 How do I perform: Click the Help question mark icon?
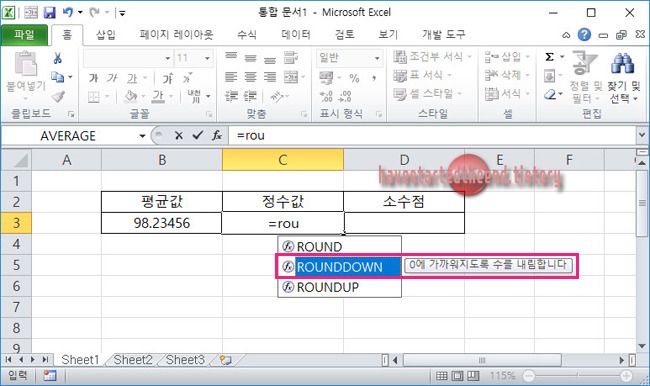point(584,35)
